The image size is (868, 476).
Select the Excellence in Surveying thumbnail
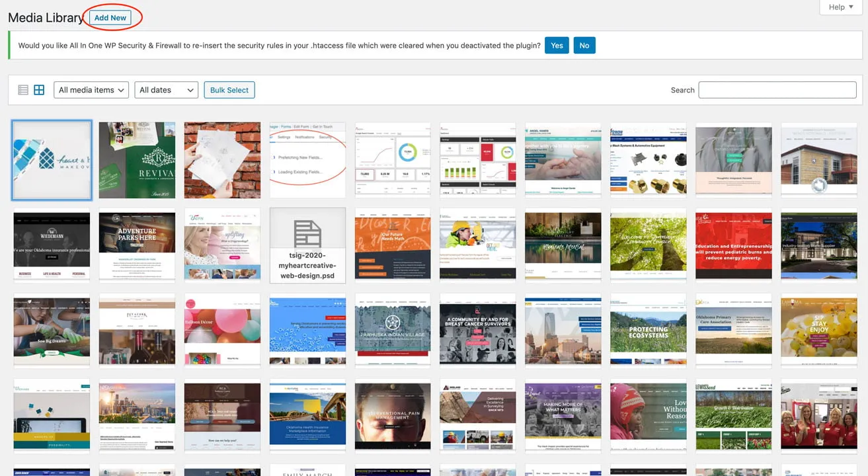pyautogui.click(x=478, y=416)
